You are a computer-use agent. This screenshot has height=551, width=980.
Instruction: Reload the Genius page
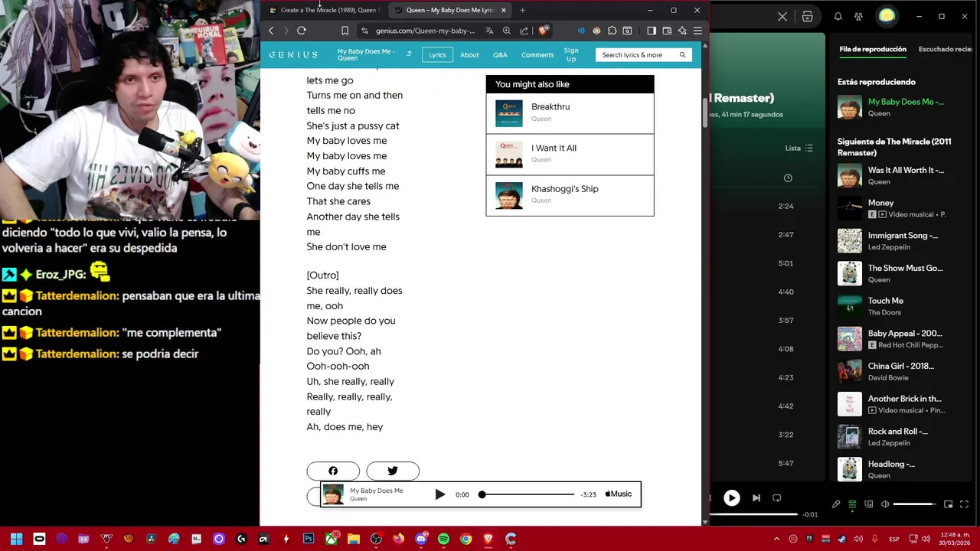(302, 31)
